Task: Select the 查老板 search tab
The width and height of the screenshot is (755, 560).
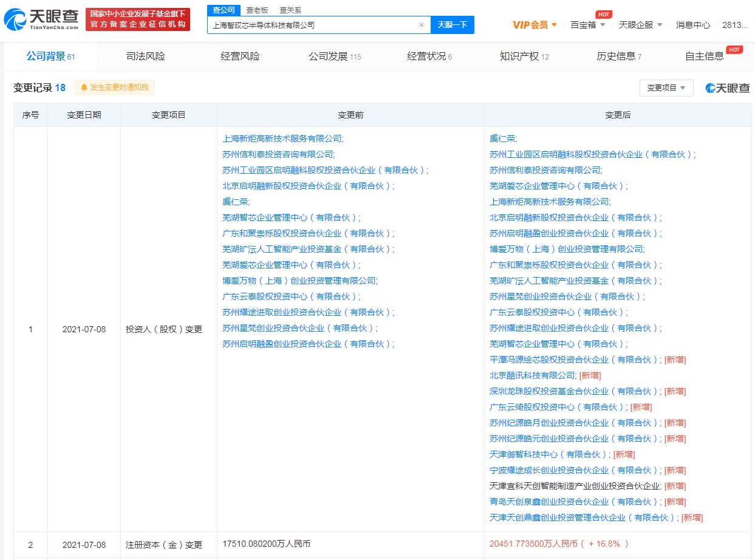Action: point(257,10)
